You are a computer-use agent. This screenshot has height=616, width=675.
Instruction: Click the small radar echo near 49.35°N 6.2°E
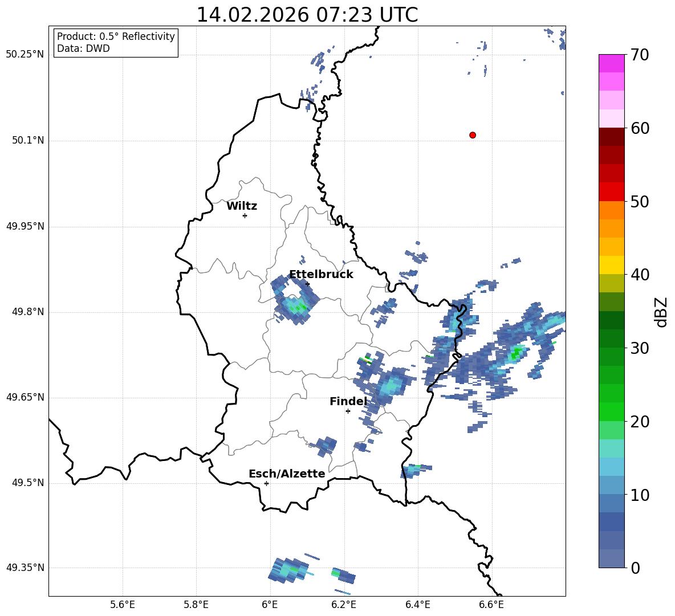pyautogui.click(x=344, y=576)
